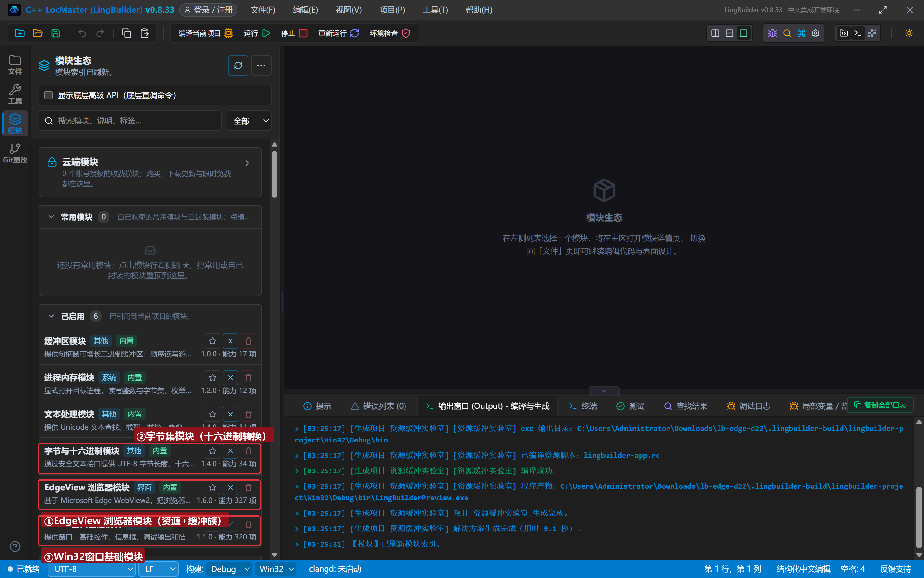Open the Debug build configuration dropdown
Image resolution: width=924 pixels, height=578 pixels.
click(230, 569)
